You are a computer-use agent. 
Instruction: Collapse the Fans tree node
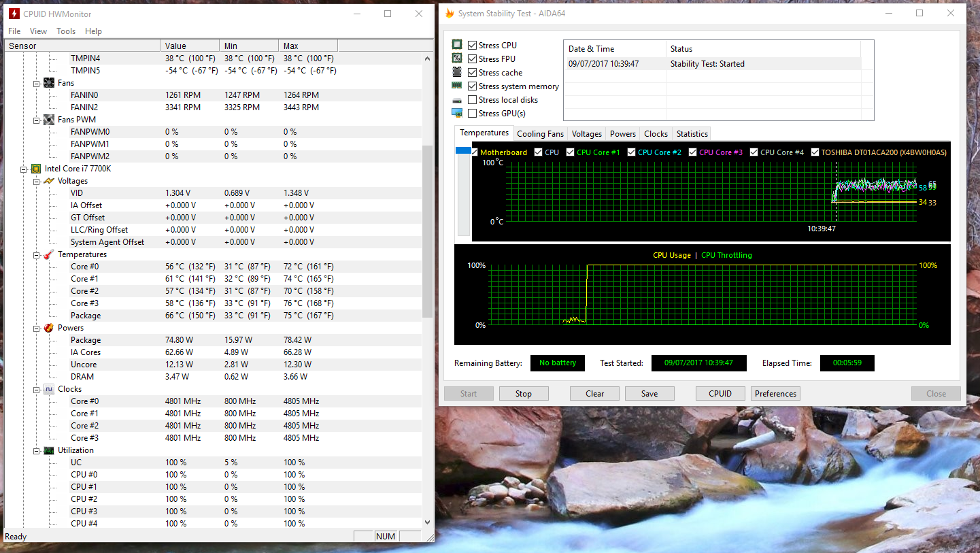click(37, 83)
